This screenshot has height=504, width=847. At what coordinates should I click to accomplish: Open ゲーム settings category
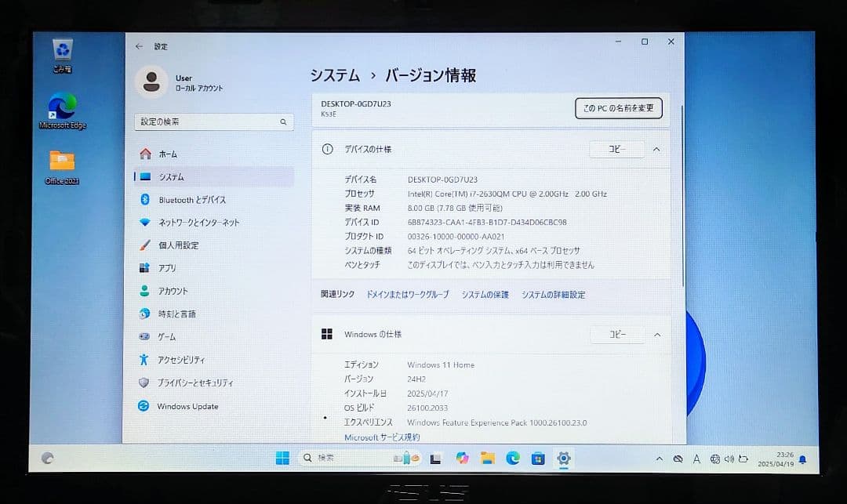pyautogui.click(x=214, y=337)
